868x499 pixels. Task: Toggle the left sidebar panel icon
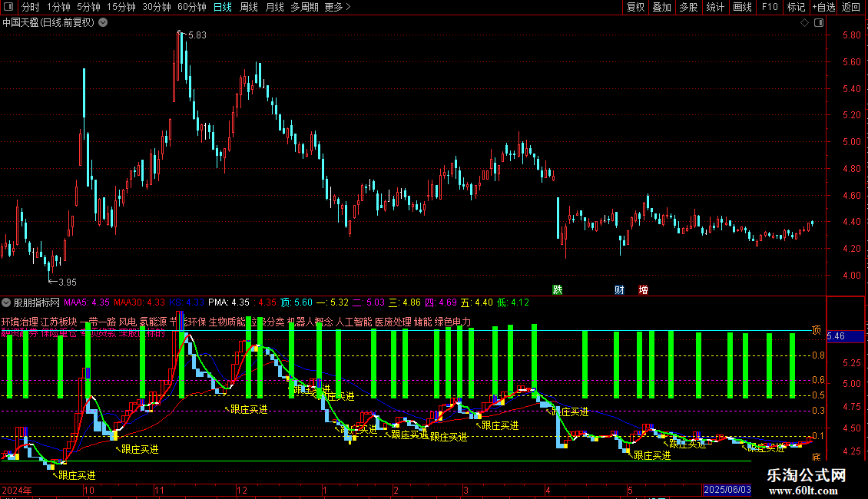point(8,7)
